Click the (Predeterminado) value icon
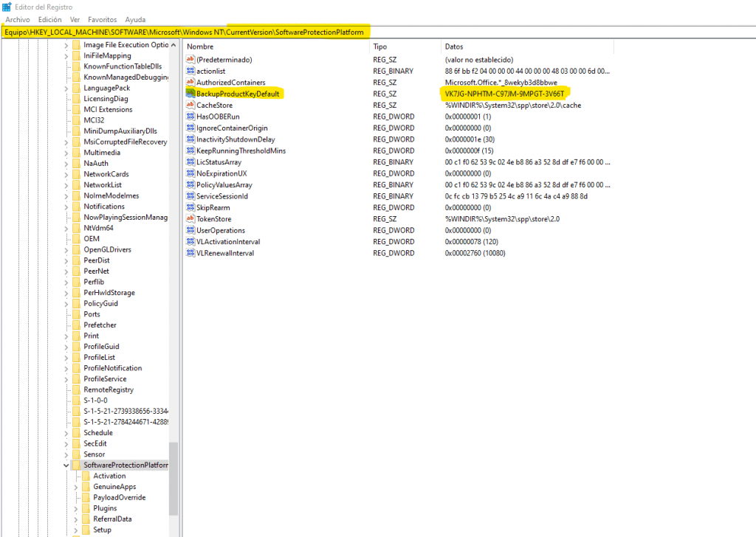The height and width of the screenshot is (537, 756). point(190,60)
